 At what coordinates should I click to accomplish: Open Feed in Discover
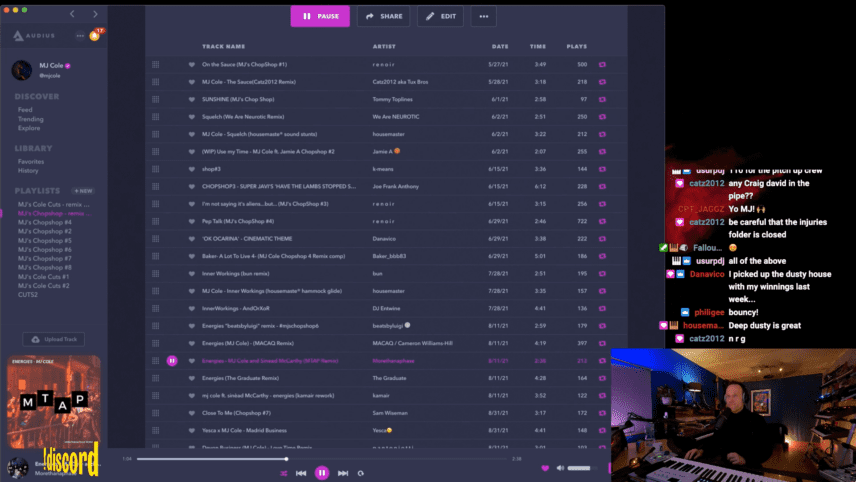(25, 110)
